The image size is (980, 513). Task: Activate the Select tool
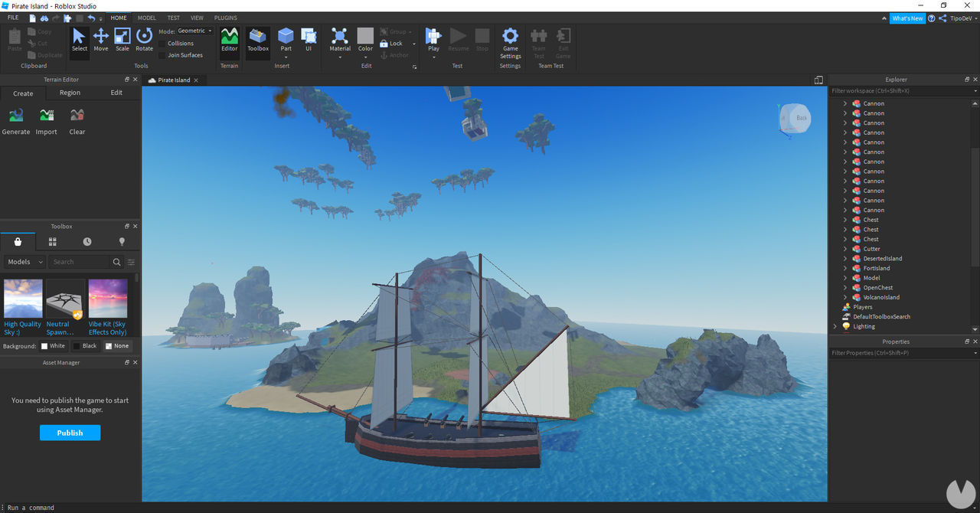click(x=80, y=40)
